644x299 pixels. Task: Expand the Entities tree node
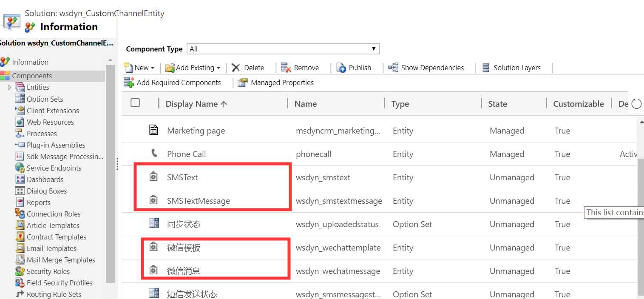(x=9, y=87)
